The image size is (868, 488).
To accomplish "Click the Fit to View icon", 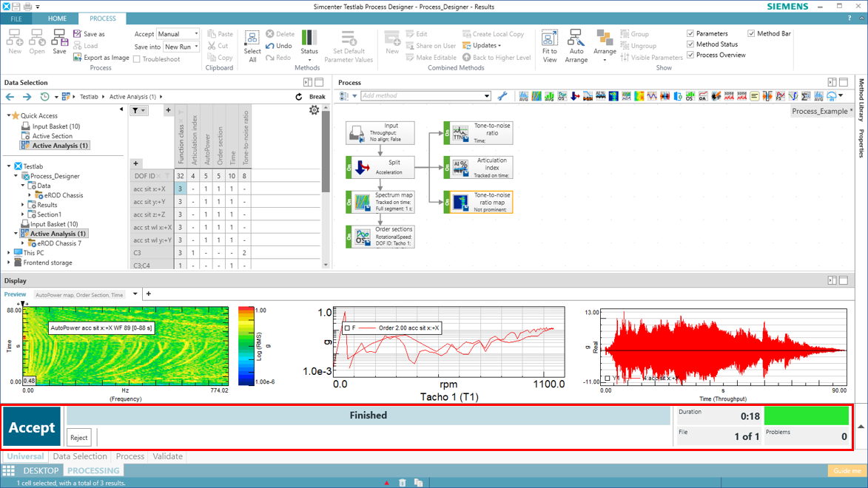I will point(549,38).
